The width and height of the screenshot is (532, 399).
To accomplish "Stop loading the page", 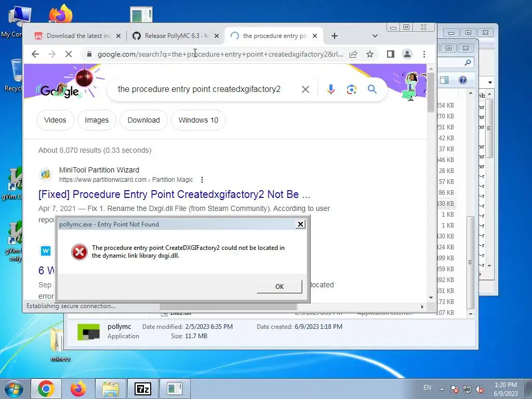I will (68, 54).
